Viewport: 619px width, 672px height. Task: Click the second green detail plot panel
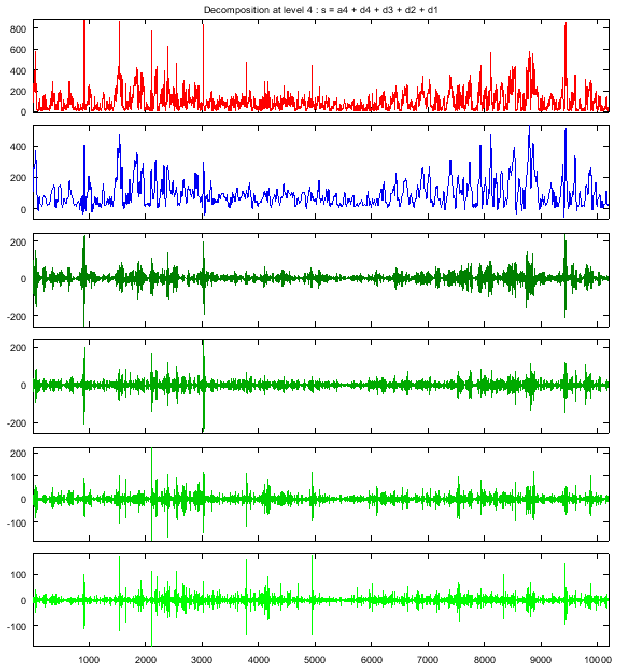[321, 387]
